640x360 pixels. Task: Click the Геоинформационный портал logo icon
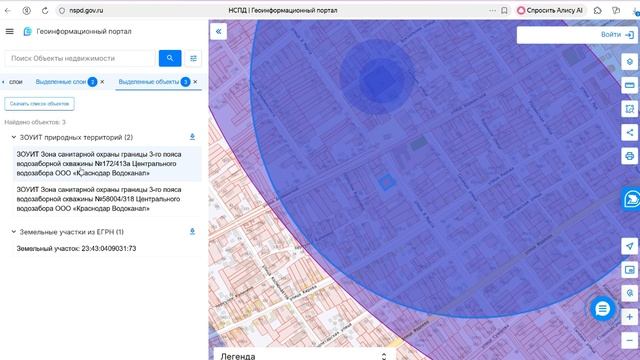pyautogui.click(x=27, y=31)
